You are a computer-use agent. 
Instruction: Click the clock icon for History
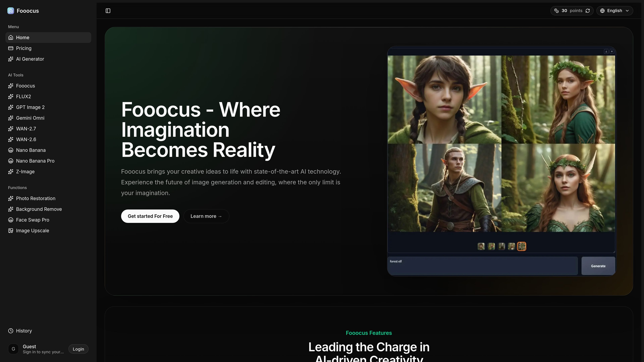pyautogui.click(x=11, y=331)
